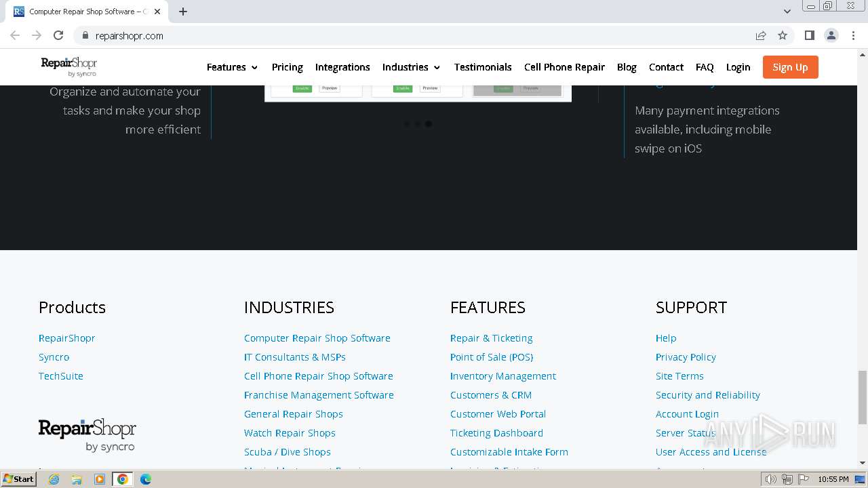Select the second carousel dot
Image resolution: width=868 pixels, height=488 pixels.
pos(417,124)
